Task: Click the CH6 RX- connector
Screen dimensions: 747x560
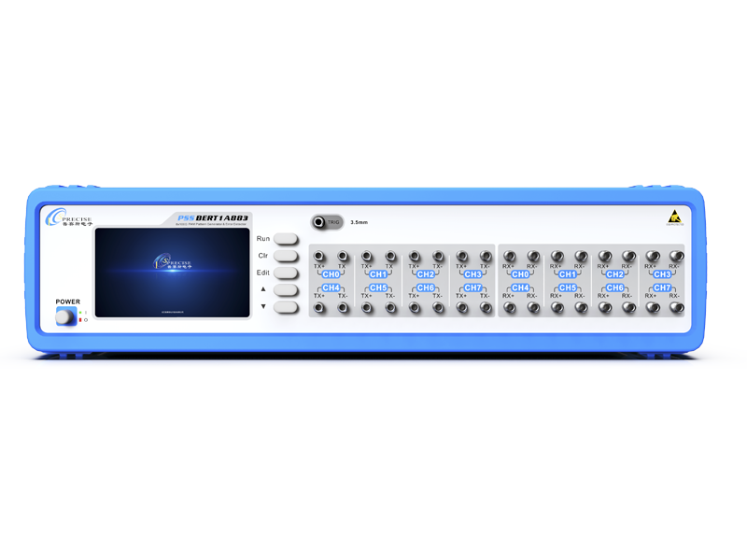Action: click(x=628, y=308)
